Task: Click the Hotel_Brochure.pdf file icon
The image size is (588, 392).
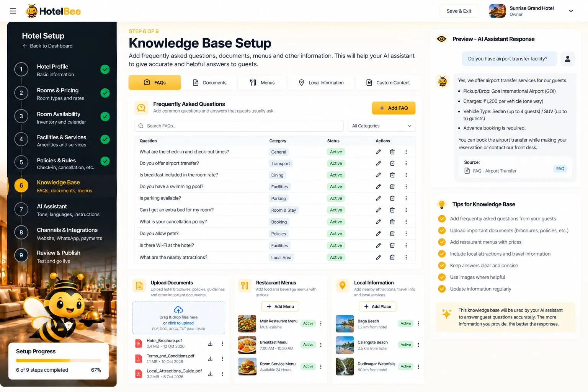Action: pos(139,343)
